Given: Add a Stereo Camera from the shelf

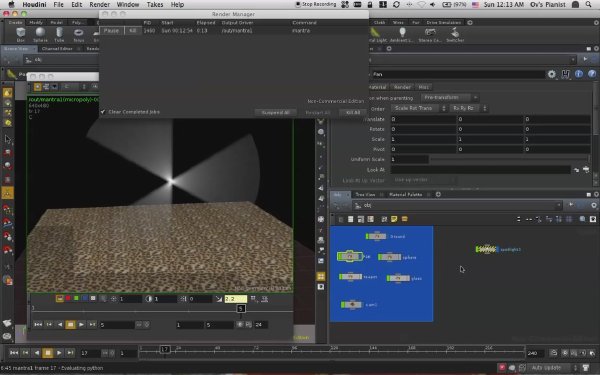Looking at the screenshot, I should 430,34.
